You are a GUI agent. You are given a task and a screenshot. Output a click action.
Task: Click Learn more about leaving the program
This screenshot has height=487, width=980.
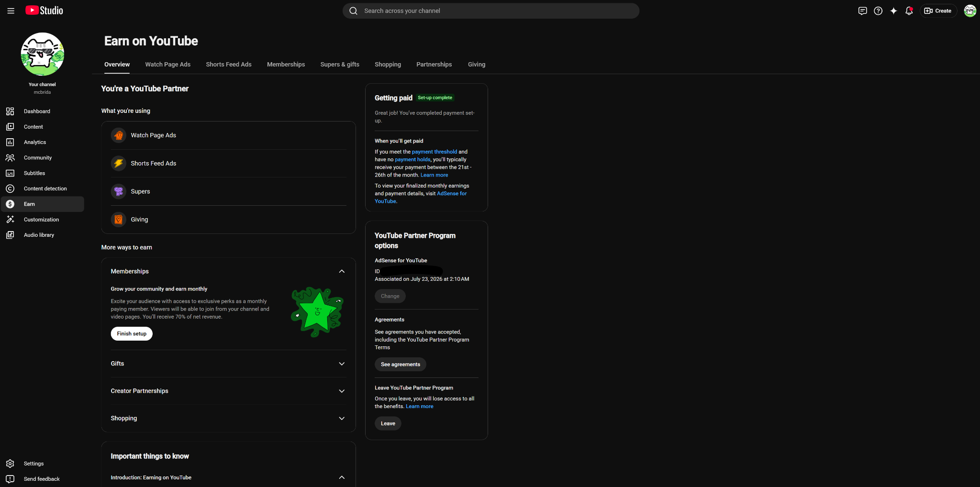click(x=420, y=407)
